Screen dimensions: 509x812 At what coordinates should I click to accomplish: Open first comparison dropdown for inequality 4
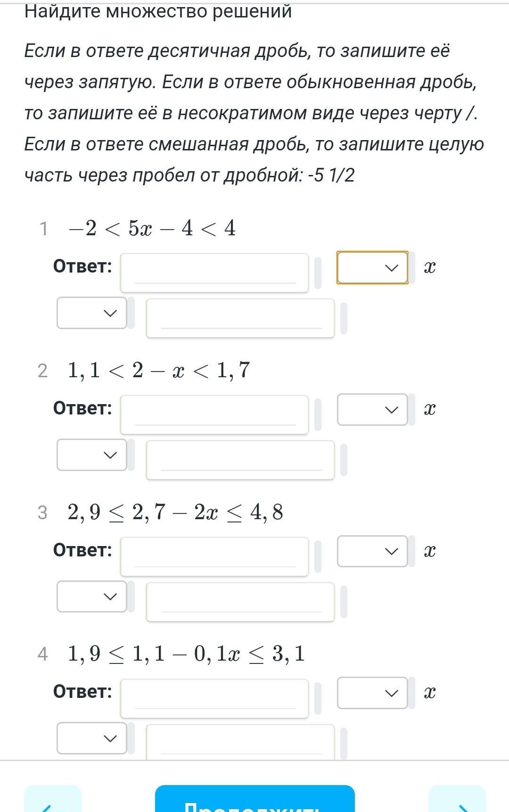pos(372,693)
